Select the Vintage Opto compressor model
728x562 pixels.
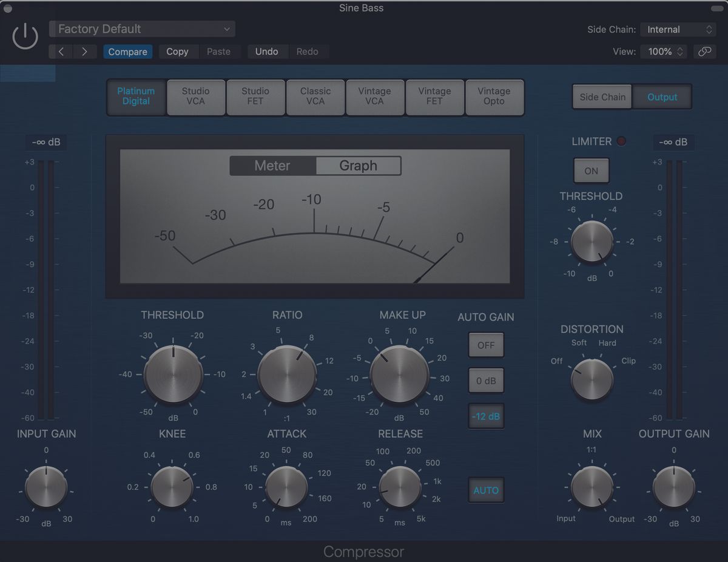(494, 97)
